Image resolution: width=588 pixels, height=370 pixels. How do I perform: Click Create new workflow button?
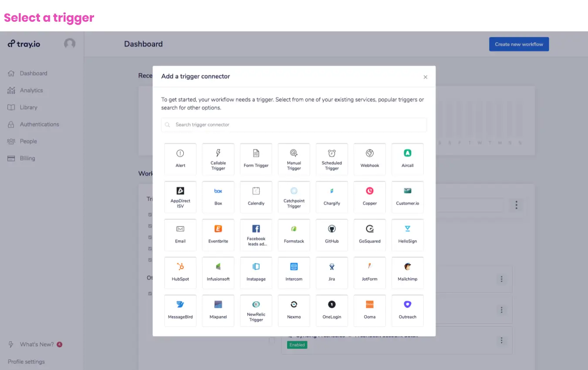pyautogui.click(x=519, y=44)
